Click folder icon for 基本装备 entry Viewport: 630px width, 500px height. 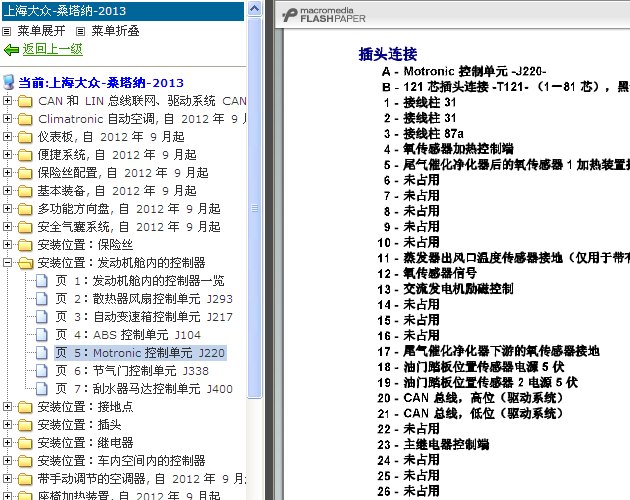click(25, 191)
